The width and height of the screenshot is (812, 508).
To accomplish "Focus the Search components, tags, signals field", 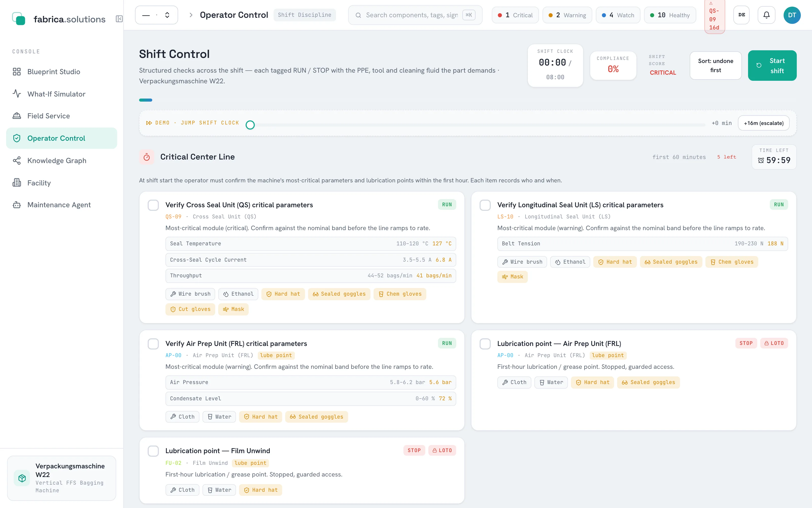I will (x=415, y=15).
